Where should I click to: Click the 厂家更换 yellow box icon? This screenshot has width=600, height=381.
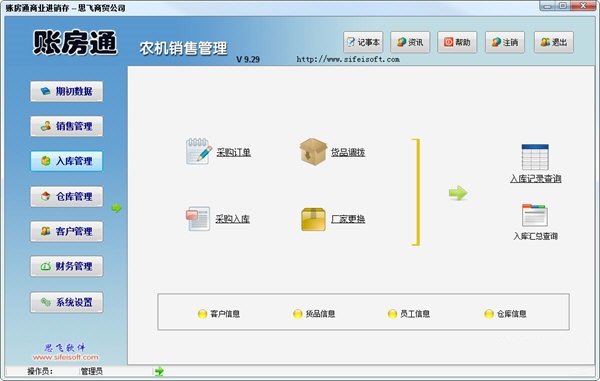click(x=313, y=219)
